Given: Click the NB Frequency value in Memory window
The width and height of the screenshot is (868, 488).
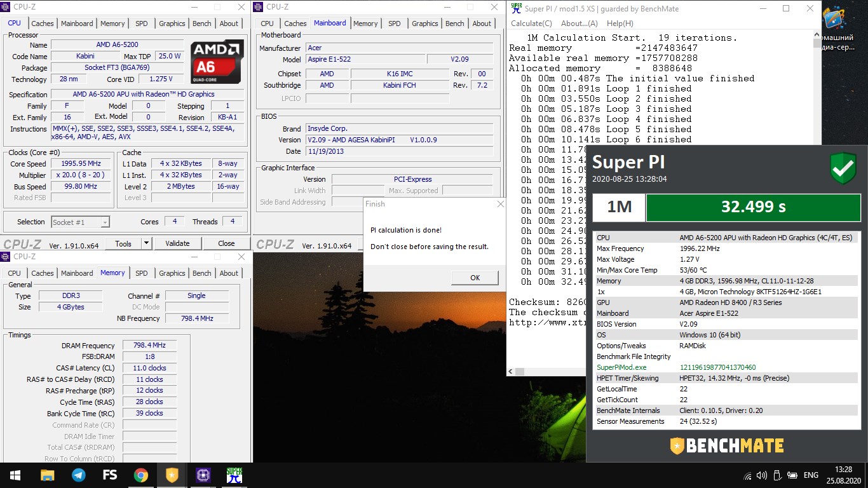Looking at the screenshot, I should click(x=196, y=318).
